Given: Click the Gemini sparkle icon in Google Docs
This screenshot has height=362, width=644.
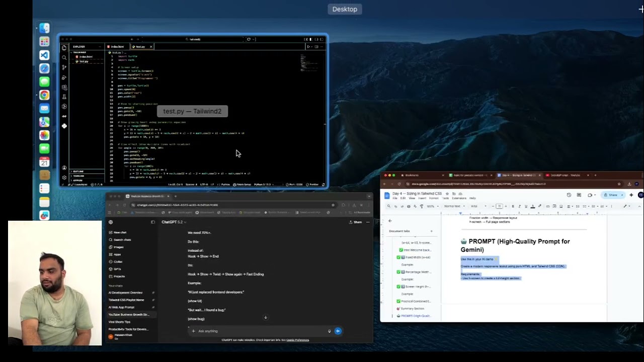Looking at the screenshot, I should (631, 195).
